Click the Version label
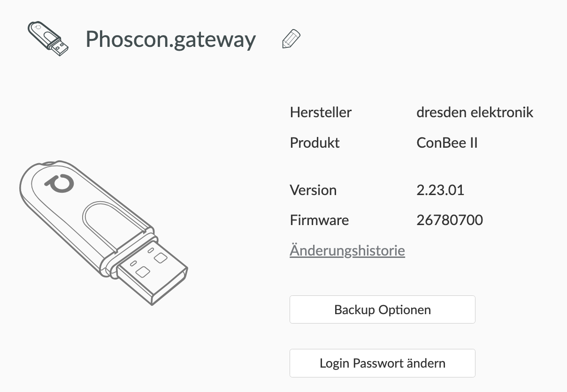 point(313,190)
